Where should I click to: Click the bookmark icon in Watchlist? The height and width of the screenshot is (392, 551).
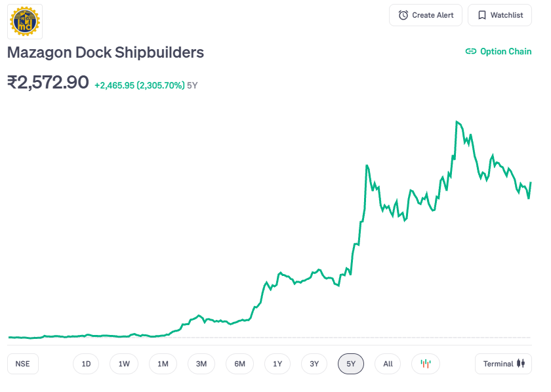coord(481,15)
